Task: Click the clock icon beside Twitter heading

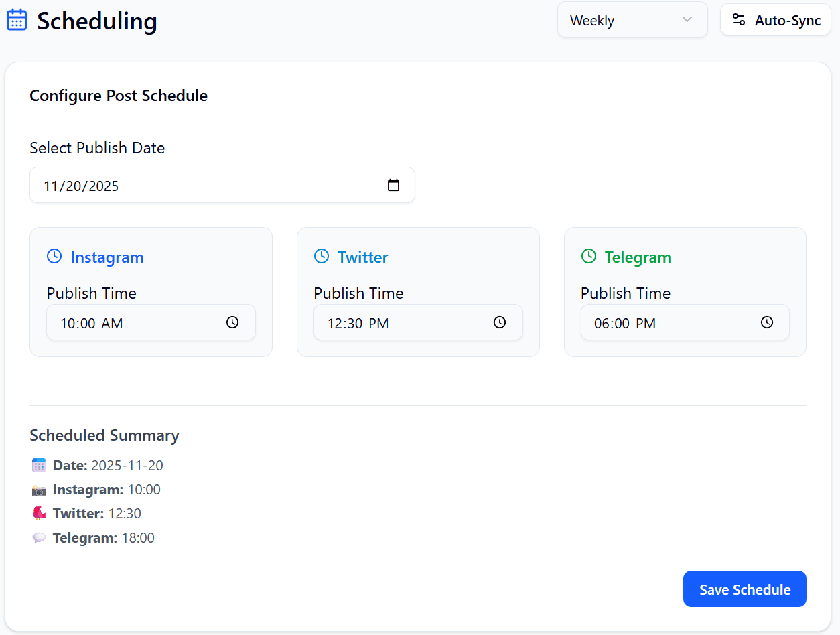Action: point(322,257)
